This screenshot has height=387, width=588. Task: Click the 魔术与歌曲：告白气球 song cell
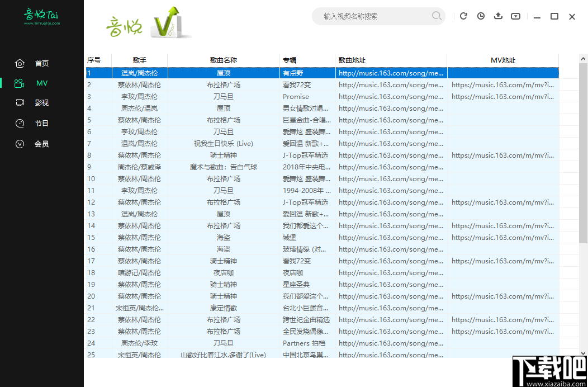[x=224, y=167]
